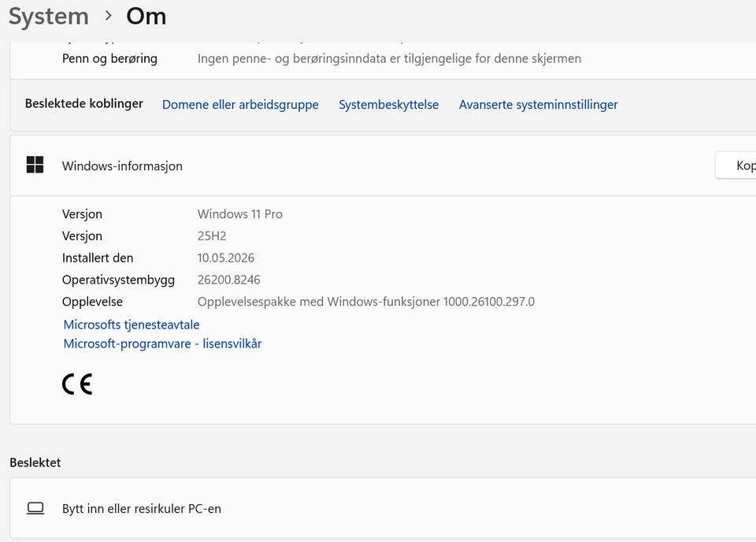This screenshot has height=542, width=756.
Task: Click the Om page title
Action: pos(146,17)
